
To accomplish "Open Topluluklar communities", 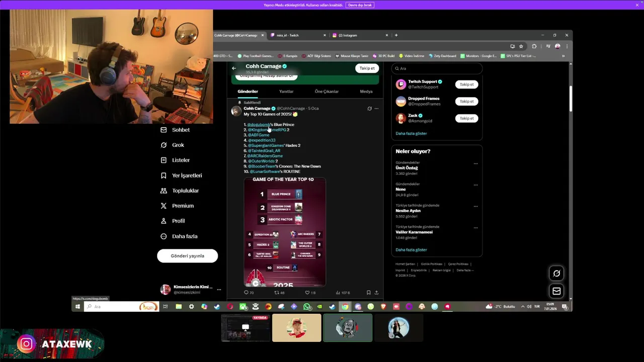I will pos(180,191).
